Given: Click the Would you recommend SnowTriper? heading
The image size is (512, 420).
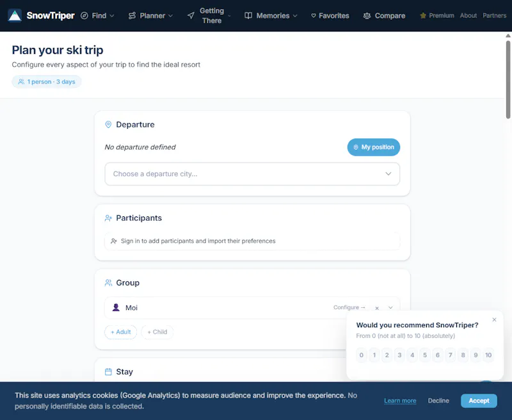Looking at the screenshot, I should point(417,325).
